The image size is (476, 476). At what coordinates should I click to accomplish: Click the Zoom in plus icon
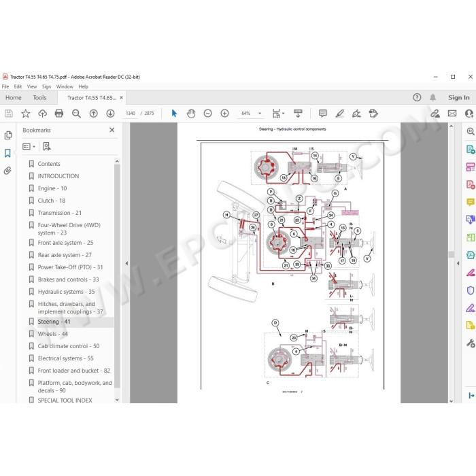[224, 114]
